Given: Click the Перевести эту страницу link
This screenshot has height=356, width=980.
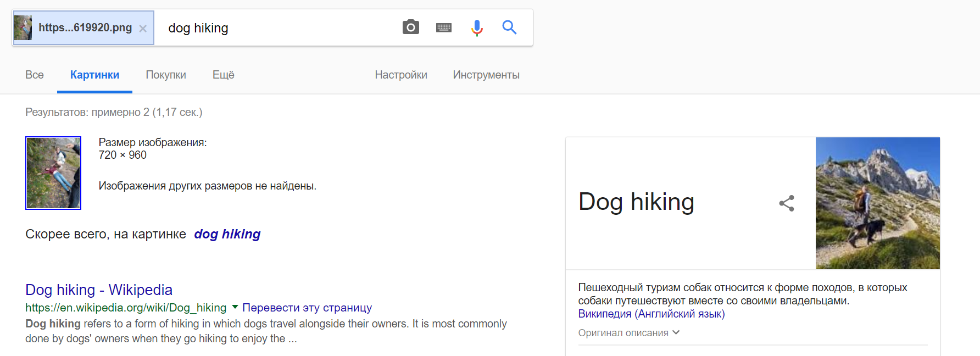Looking at the screenshot, I should tap(307, 308).
